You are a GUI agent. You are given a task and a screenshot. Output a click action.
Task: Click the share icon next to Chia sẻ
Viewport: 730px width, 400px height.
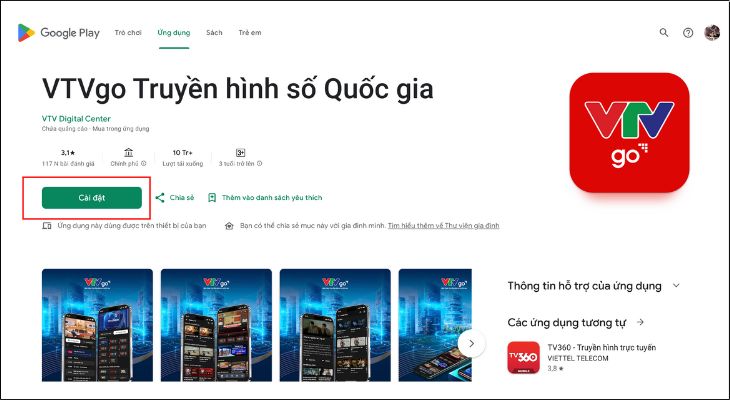click(160, 197)
